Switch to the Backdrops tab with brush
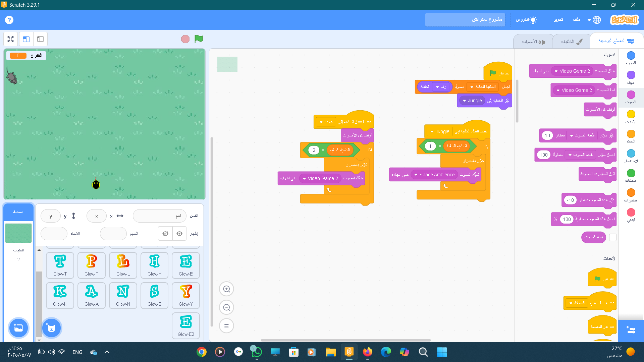The width and height of the screenshot is (644, 362). (x=571, y=42)
